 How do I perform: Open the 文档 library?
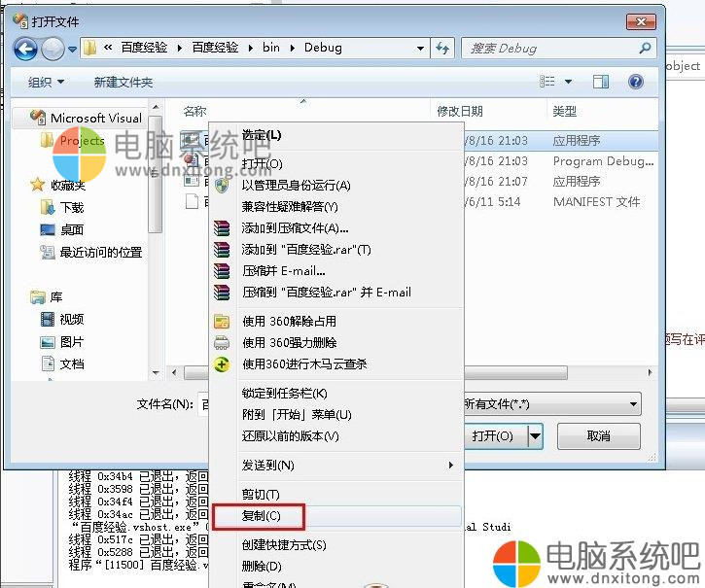pyautogui.click(x=62, y=363)
